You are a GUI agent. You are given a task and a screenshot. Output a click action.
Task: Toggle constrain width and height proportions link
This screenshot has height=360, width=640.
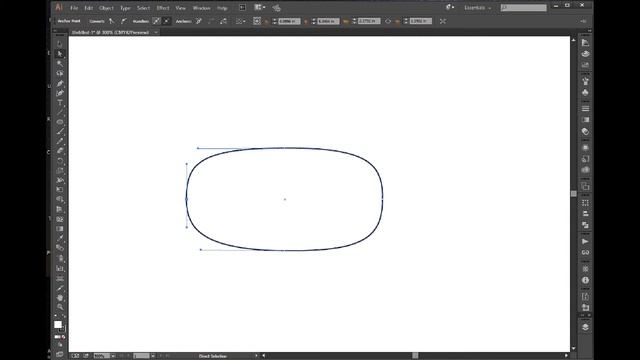(388, 21)
